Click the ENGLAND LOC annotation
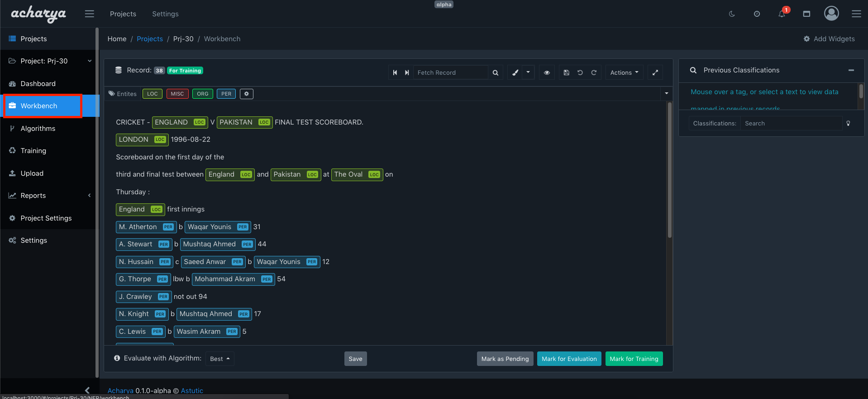 [180, 122]
